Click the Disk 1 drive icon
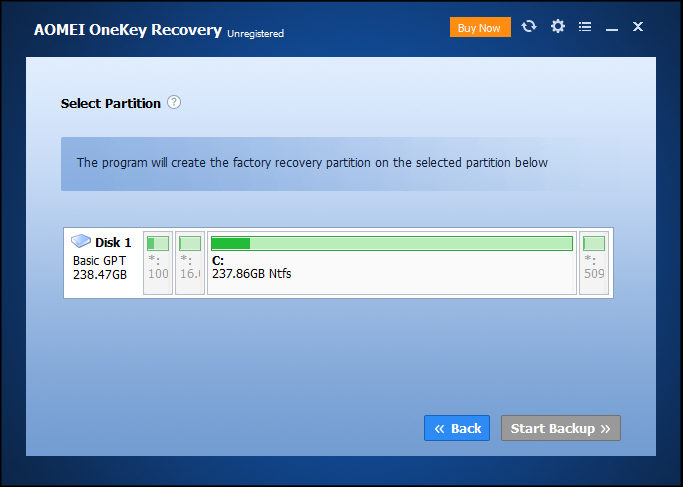This screenshot has height=487, width=683. (x=81, y=240)
